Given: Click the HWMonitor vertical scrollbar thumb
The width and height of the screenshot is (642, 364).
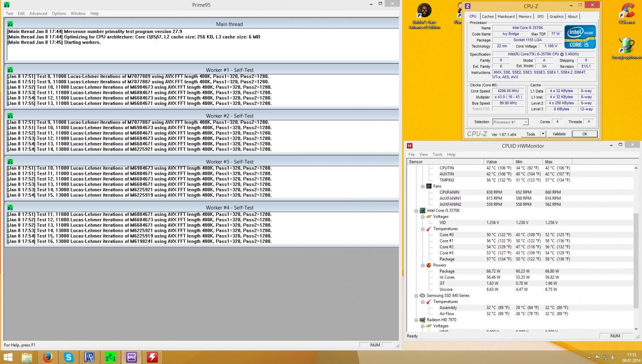Looking at the screenshot, I should (636, 260).
